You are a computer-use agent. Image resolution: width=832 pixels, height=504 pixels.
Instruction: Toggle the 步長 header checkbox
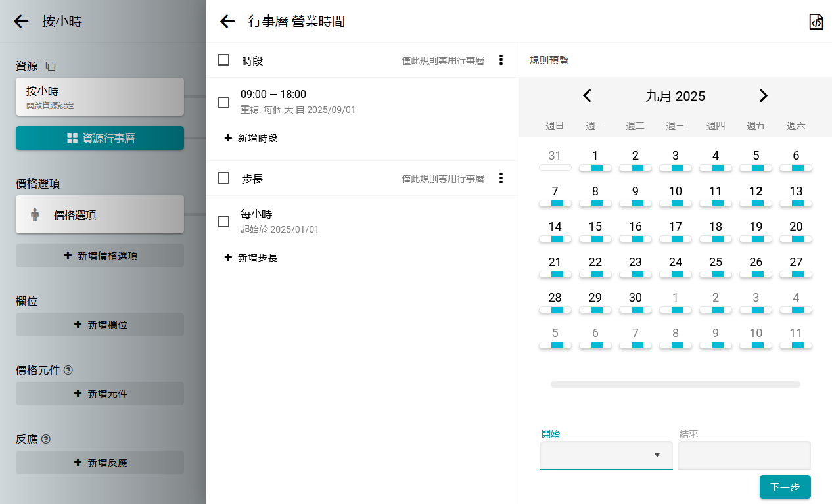click(x=223, y=178)
